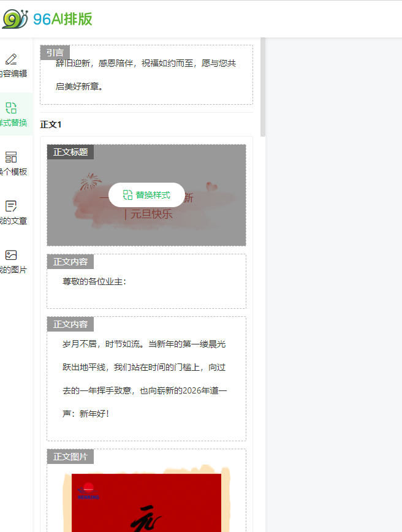The width and height of the screenshot is (402, 532).
Task: Click the 96AI snail logo icon
Action: [x=15, y=19]
